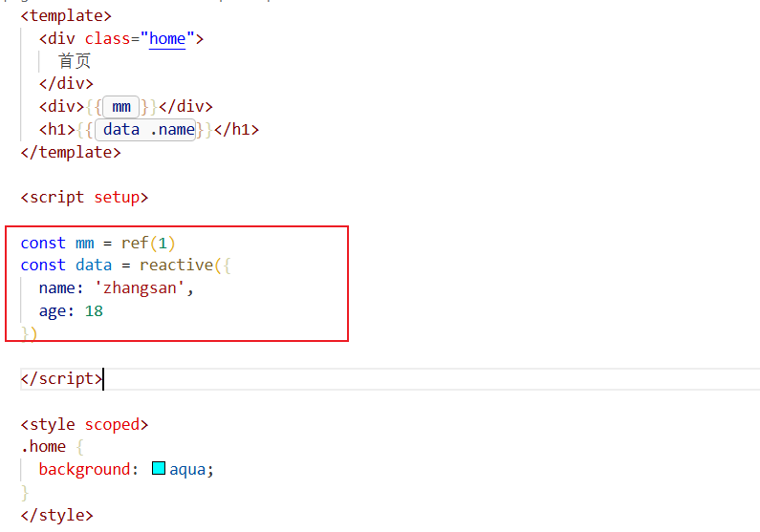Click the data variable in const declaration
The image size is (760, 532).
(94, 266)
